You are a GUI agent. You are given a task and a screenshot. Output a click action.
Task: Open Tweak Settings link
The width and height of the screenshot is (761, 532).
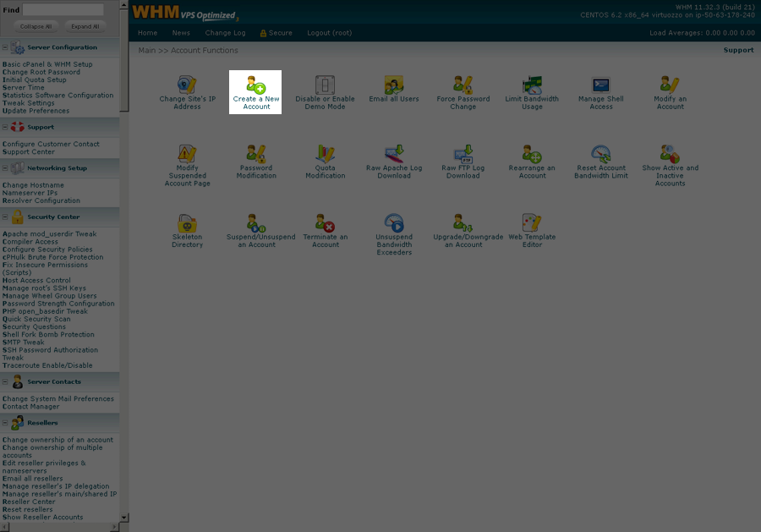pyautogui.click(x=28, y=103)
